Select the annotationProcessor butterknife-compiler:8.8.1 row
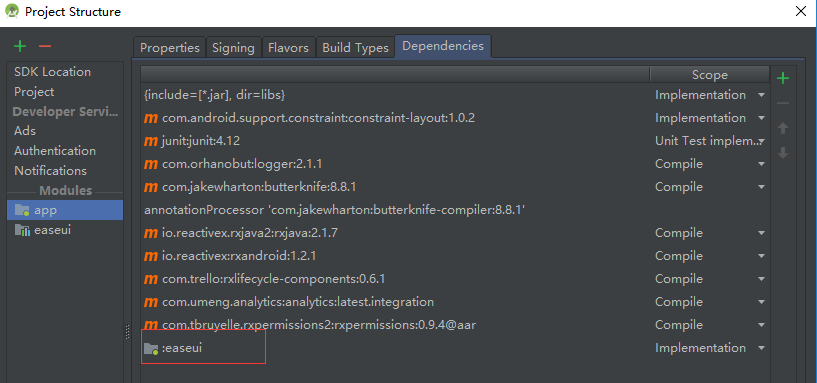Screen dimensions: 817x383 [454, 210]
